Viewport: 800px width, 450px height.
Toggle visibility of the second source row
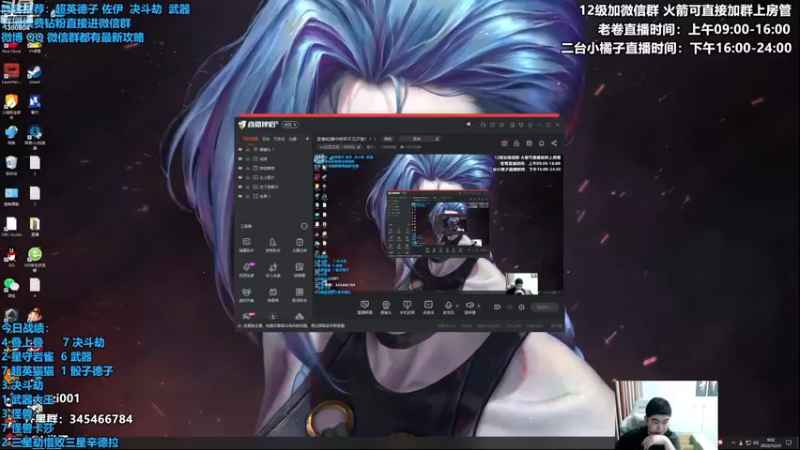(x=240, y=159)
